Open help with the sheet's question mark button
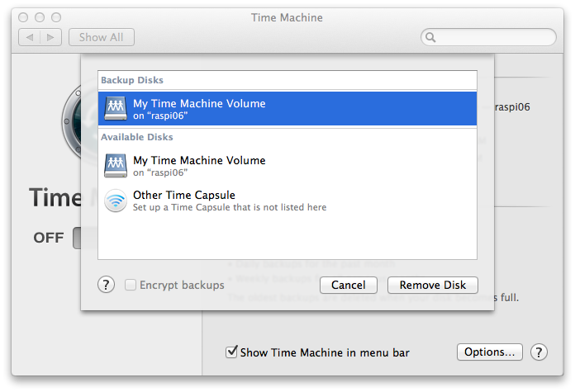 click(x=106, y=285)
